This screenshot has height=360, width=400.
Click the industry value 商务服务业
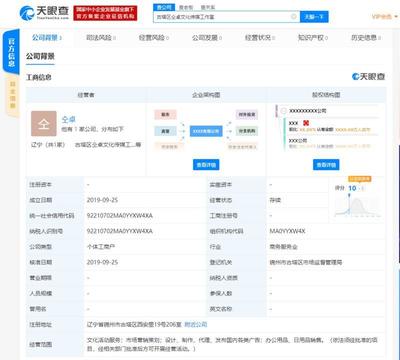tap(283, 247)
